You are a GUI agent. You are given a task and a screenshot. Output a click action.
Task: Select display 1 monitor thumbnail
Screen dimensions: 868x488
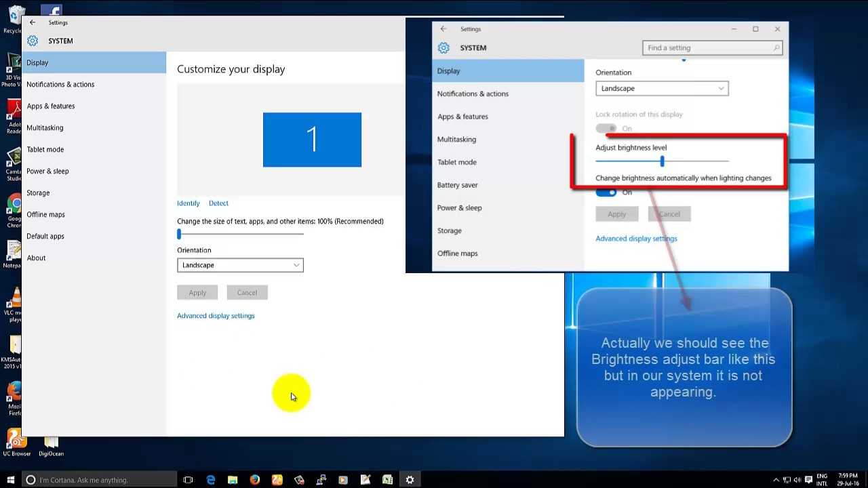point(312,140)
